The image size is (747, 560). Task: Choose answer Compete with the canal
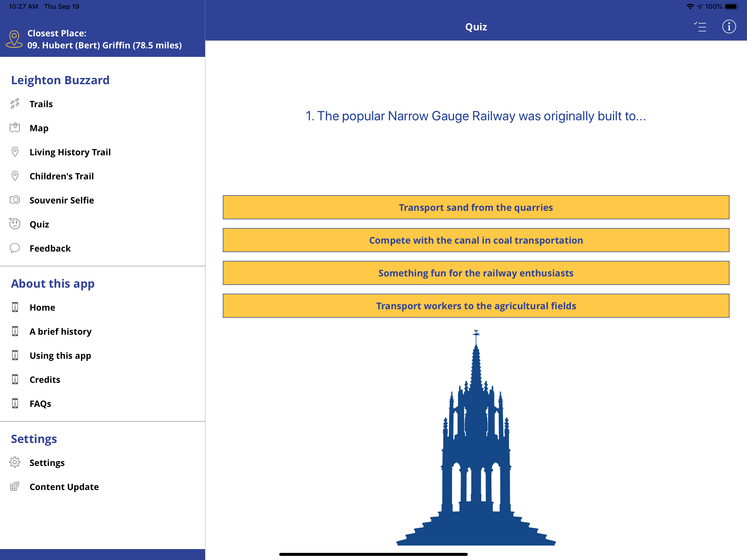point(475,240)
